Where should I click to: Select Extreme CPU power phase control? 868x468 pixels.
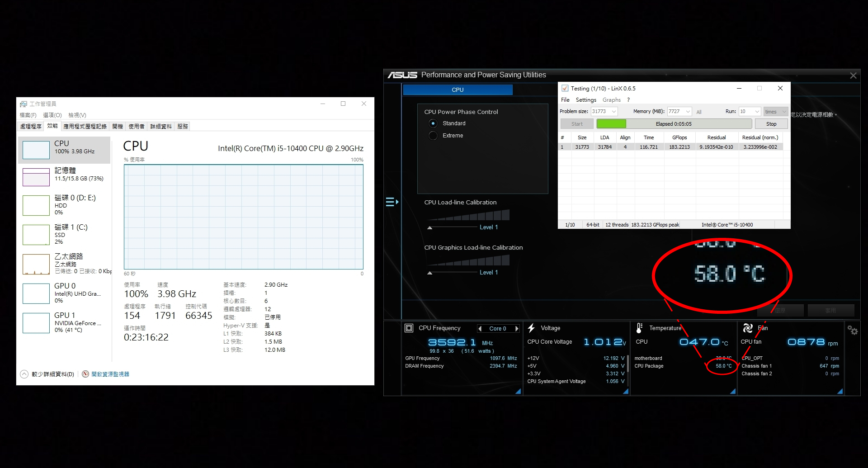coord(433,136)
